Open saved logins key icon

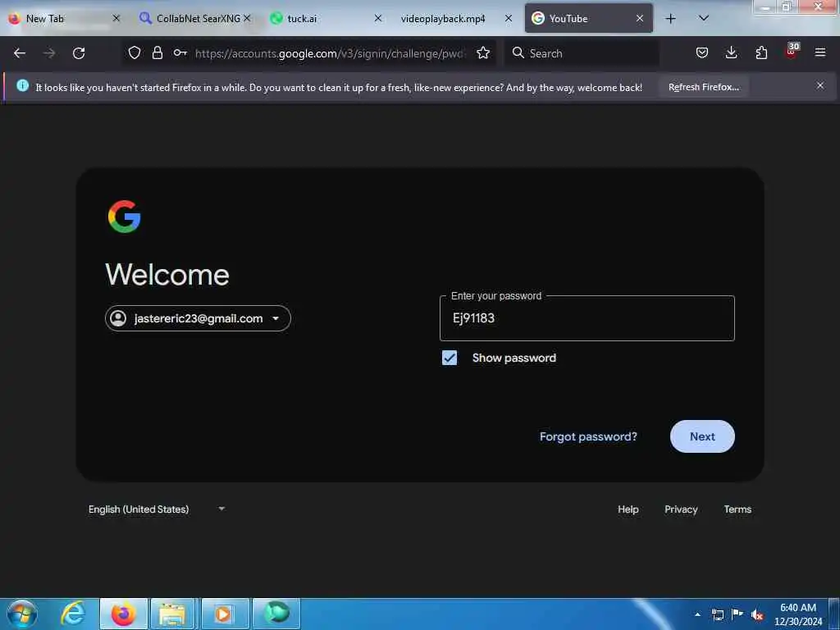point(180,52)
